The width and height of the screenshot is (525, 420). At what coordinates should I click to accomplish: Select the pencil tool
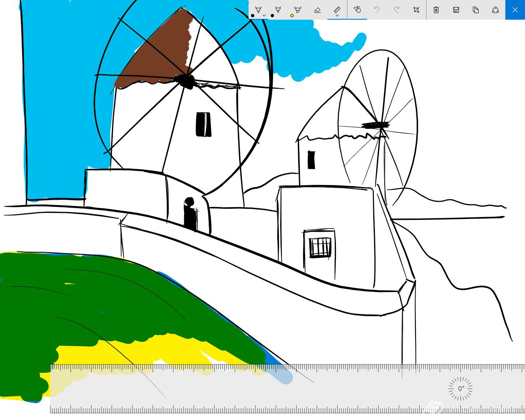[278, 9]
